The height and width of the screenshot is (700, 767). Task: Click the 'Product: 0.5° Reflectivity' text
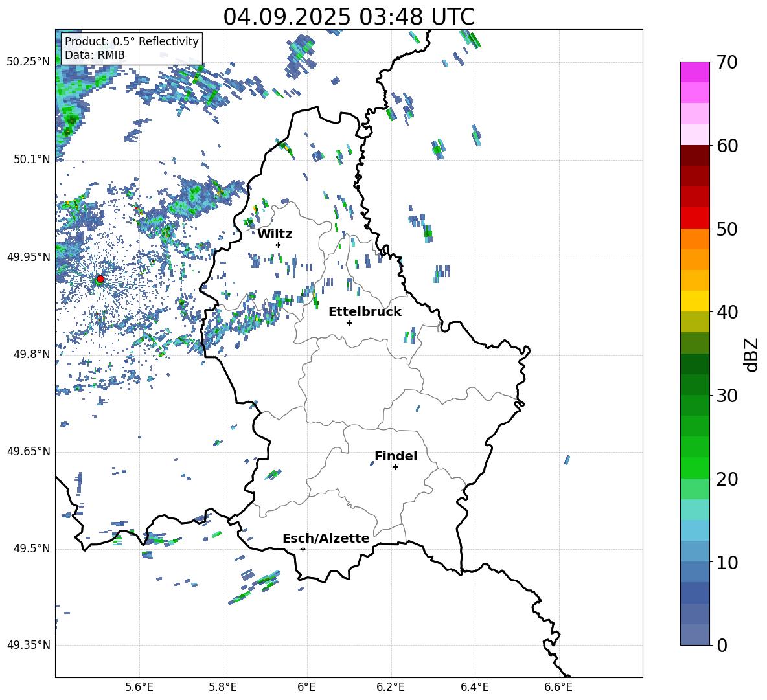[132, 41]
